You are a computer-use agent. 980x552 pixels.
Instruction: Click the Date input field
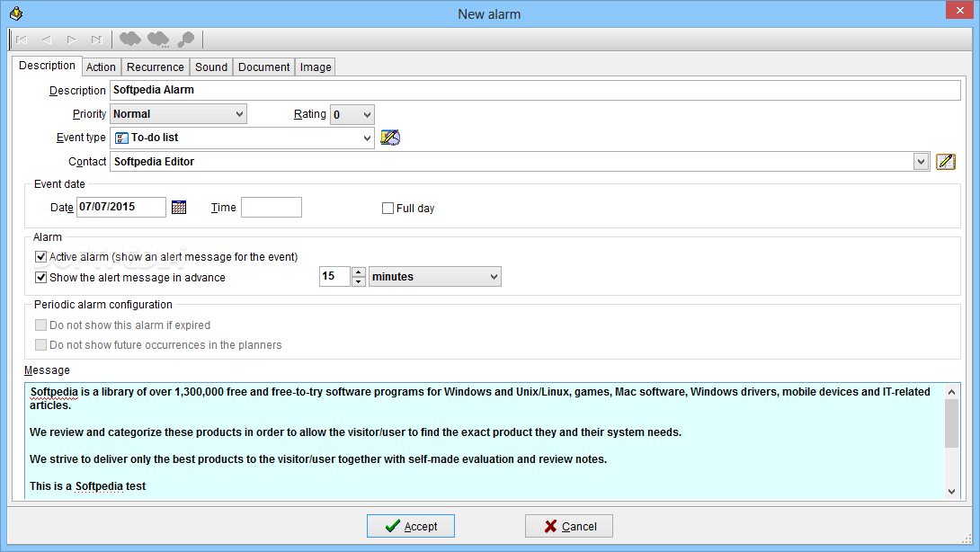121,207
